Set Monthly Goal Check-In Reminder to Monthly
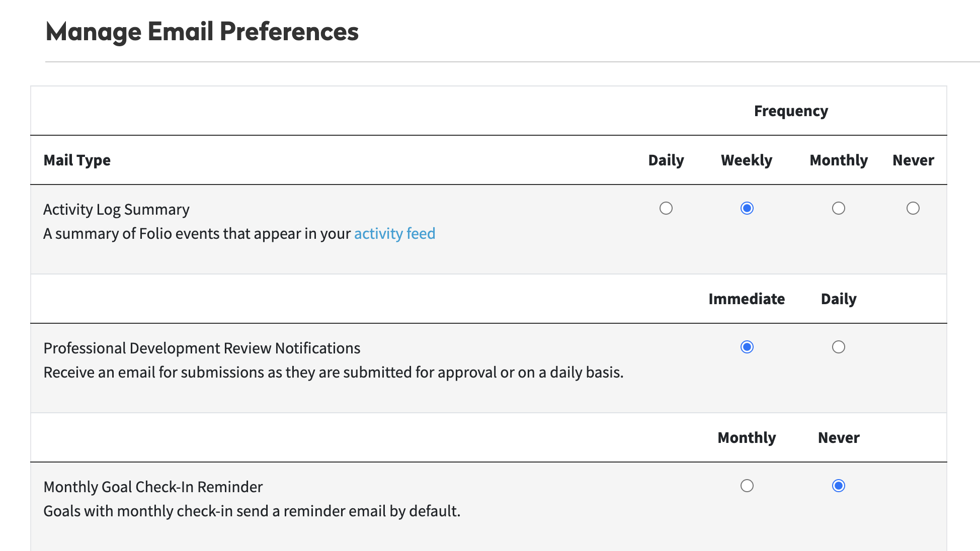This screenshot has height=551, width=980. pyautogui.click(x=747, y=486)
